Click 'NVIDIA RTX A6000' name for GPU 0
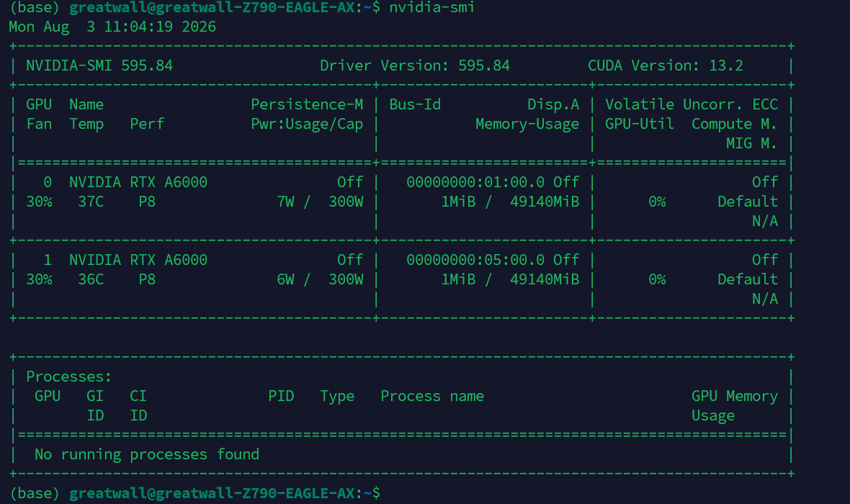This screenshot has width=850, height=504. [x=138, y=182]
